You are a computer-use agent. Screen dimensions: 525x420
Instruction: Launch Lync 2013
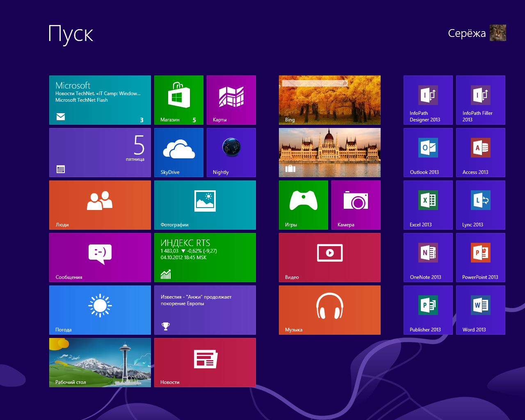coord(481,205)
